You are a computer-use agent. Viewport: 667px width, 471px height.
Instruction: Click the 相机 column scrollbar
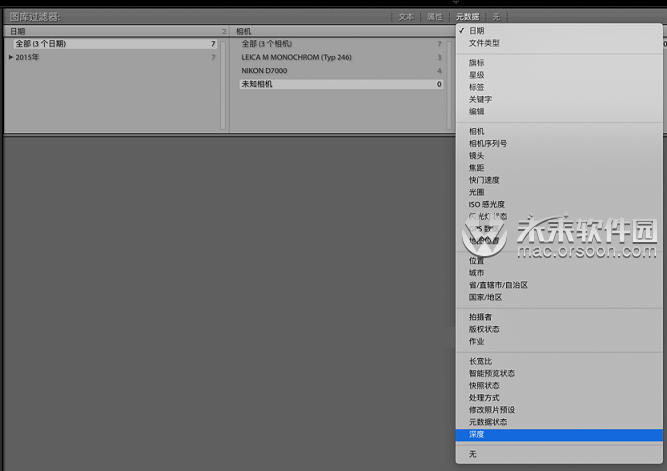pos(449,85)
